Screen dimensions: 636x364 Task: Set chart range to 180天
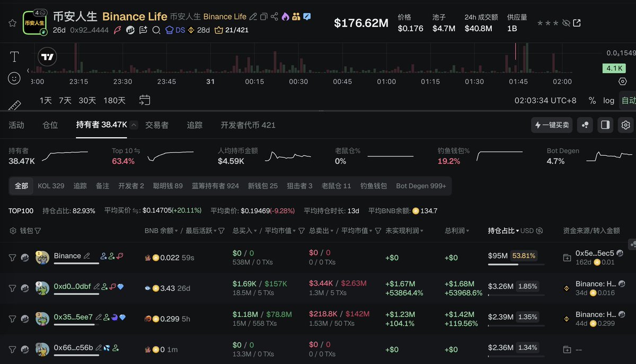[x=114, y=101]
